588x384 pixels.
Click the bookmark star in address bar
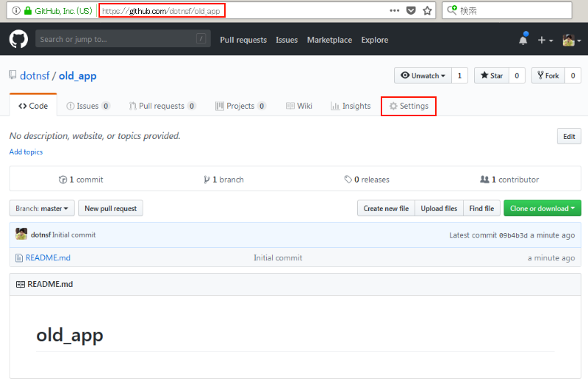point(427,10)
